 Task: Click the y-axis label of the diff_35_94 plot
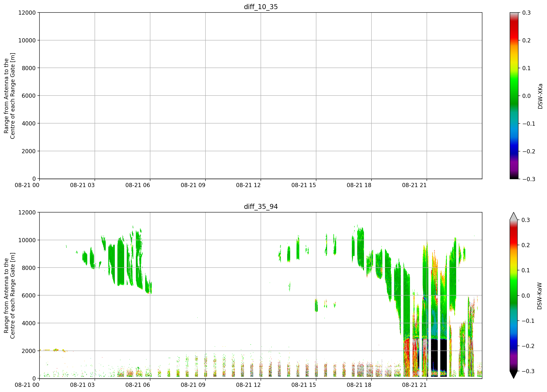coord(9,296)
